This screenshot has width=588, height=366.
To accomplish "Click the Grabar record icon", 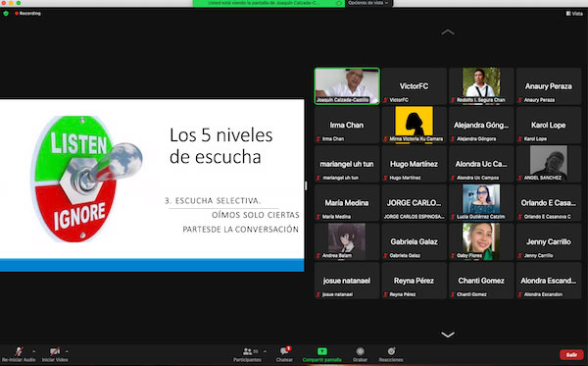I will point(360,351).
